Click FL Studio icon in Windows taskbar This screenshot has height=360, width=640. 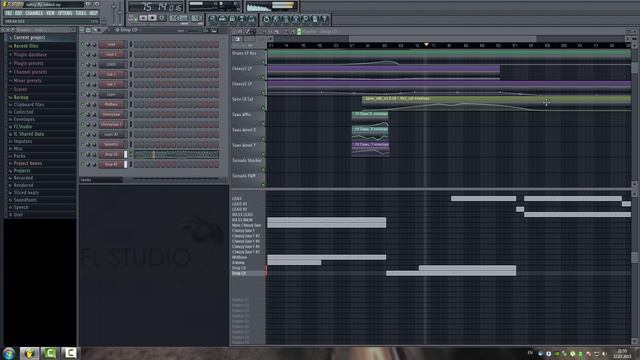point(29,353)
